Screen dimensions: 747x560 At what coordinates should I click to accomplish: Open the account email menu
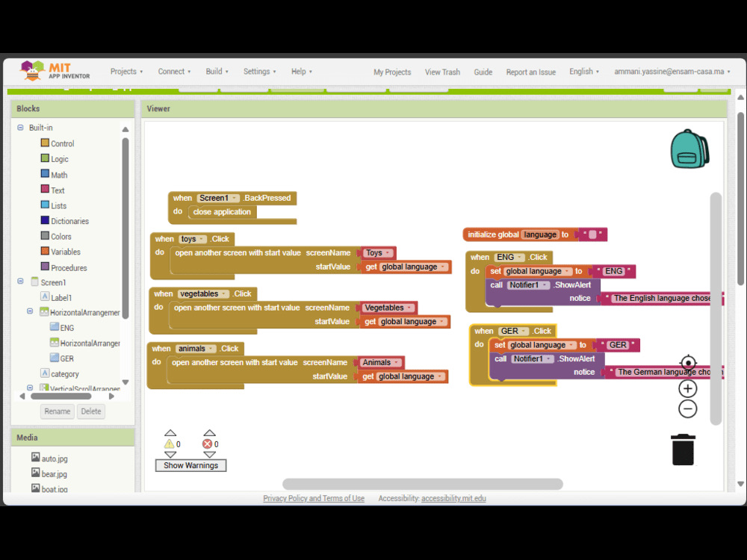tap(672, 72)
